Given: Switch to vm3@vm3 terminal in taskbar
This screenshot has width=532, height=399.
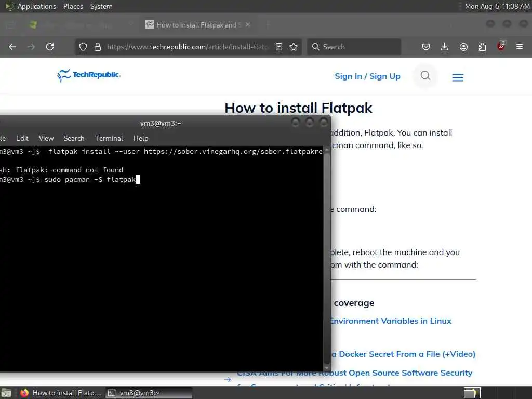Looking at the screenshot, I should [x=149, y=393].
